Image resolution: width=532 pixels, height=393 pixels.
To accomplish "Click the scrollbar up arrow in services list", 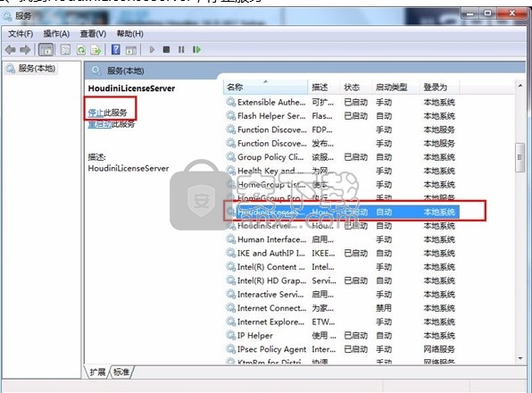I will tap(520, 86).
